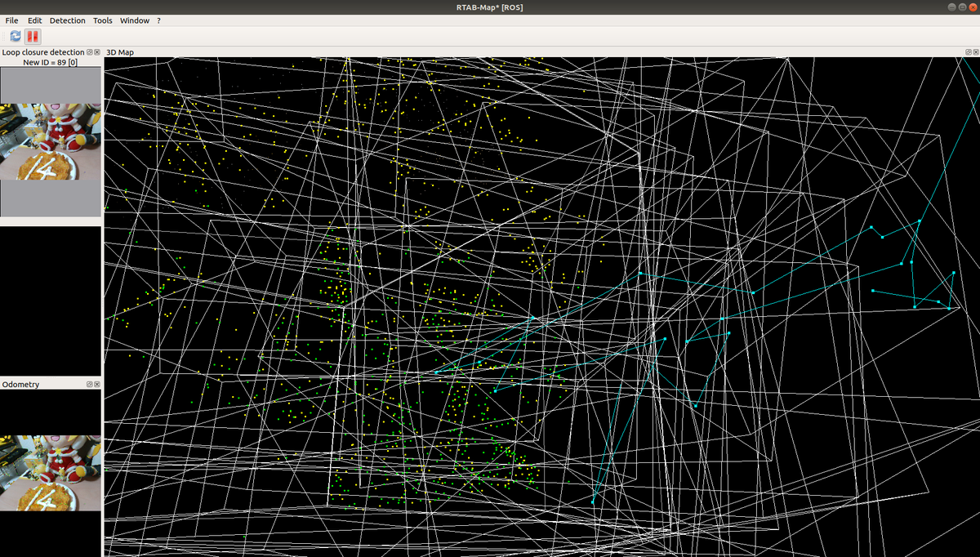
Task: Click the blue refresh toolbar icon
Action: (x=16, y=36)
